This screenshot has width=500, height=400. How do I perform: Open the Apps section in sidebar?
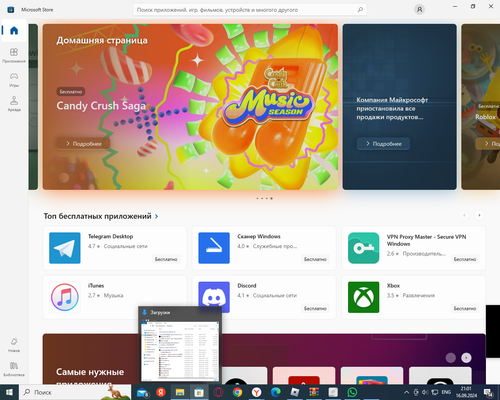point(14,55)
